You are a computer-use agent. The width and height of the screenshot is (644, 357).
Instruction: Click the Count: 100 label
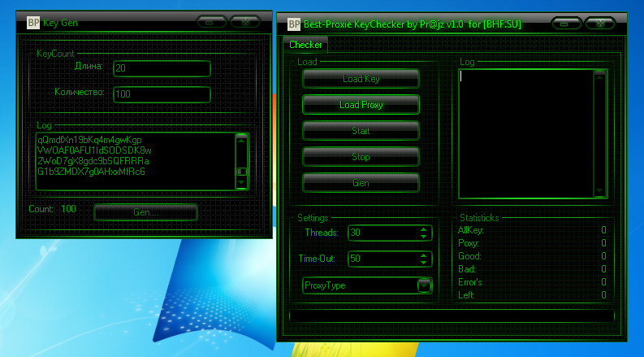point(52,209)
